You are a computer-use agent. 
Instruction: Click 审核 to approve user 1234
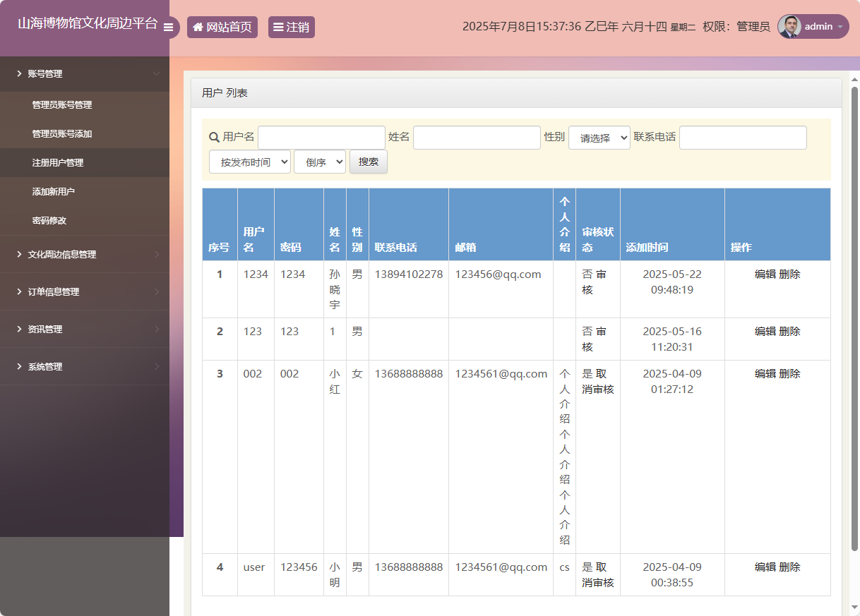click(597, 282)
